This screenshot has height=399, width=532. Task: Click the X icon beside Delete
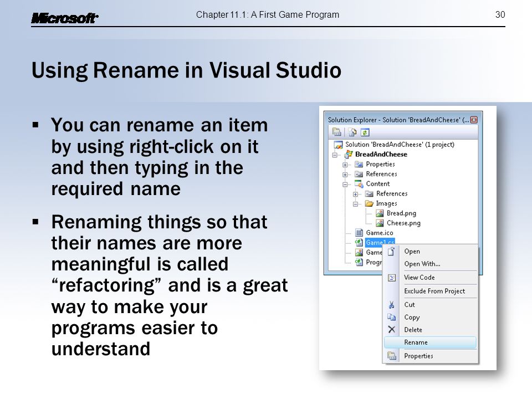(392, 329)
